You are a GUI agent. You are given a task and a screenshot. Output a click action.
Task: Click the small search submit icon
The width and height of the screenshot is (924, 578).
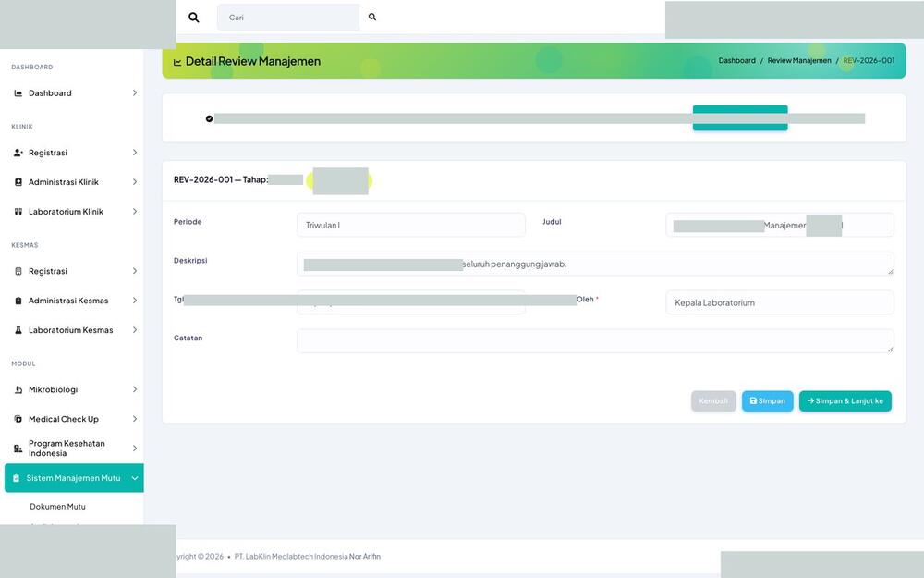[x=372, y=17]
